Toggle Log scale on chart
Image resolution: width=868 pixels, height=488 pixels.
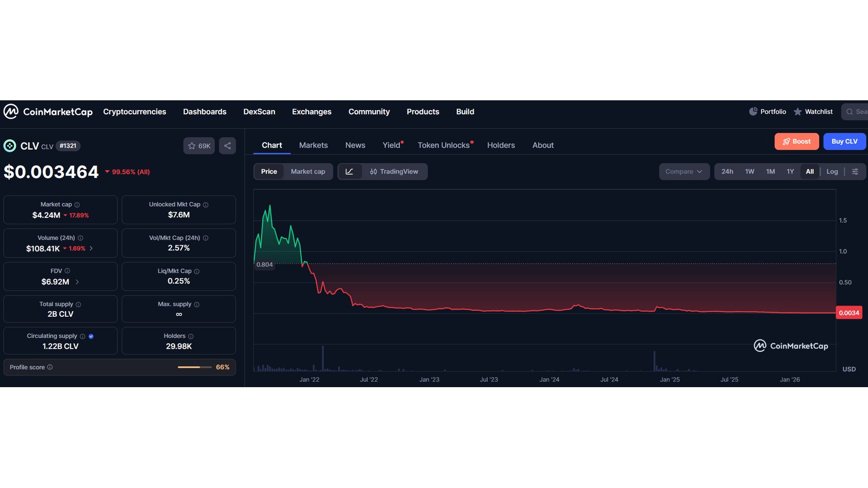click(x=832, y=171)
